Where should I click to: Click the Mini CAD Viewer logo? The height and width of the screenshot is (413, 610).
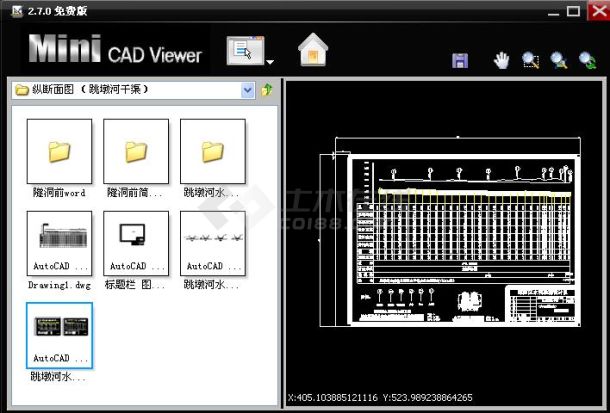coord(116,49)
